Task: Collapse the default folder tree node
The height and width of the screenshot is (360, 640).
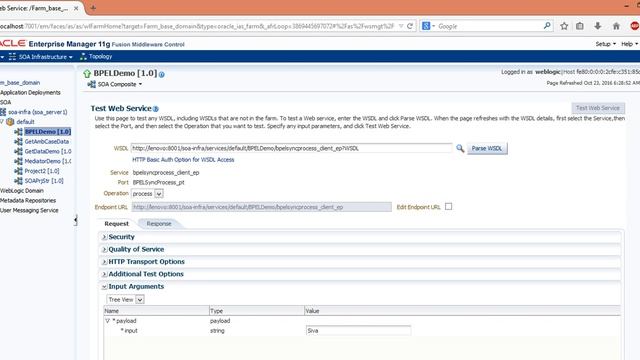Action: coord(2,122)
